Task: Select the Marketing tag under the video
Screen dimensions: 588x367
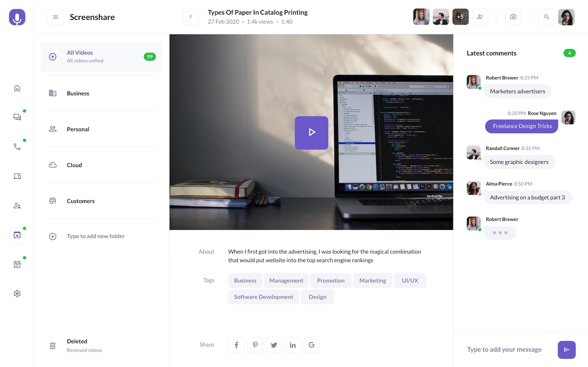Action: tap(372, 280)
